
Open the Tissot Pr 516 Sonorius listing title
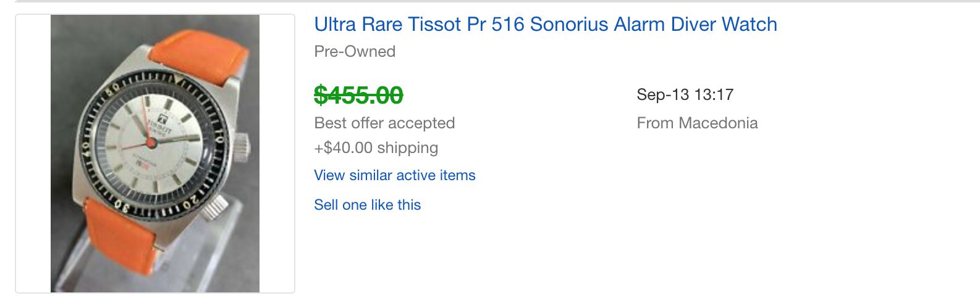pyautogui.click(x=545, y=25)
